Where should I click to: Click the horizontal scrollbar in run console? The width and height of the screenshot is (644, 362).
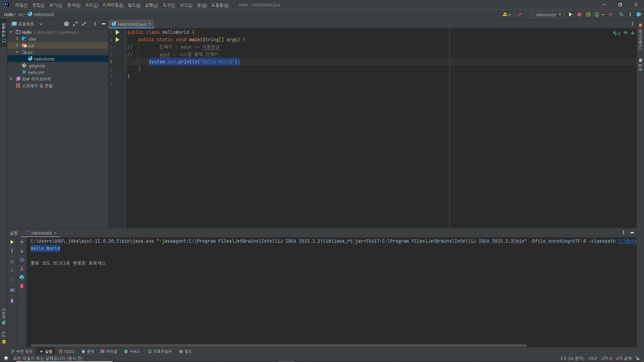click(278, 345)
